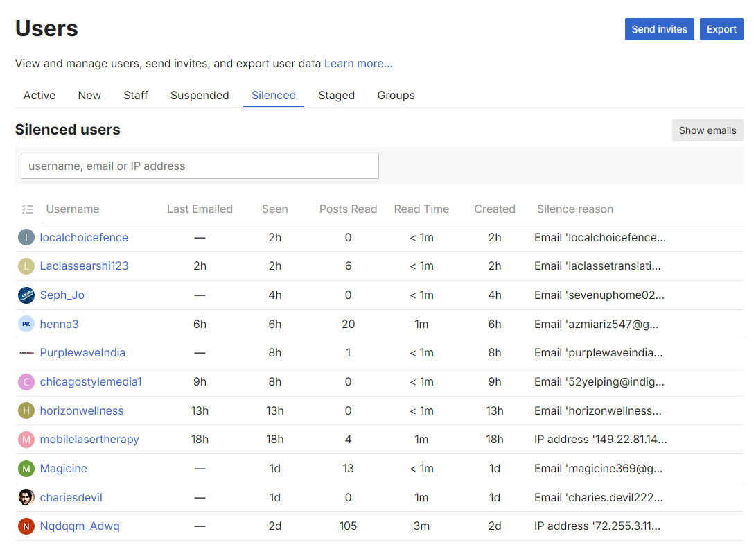Sort users by Seen column header
This screenshot has height=545, width=756.
pyautogui.click(x=275, y=209)
